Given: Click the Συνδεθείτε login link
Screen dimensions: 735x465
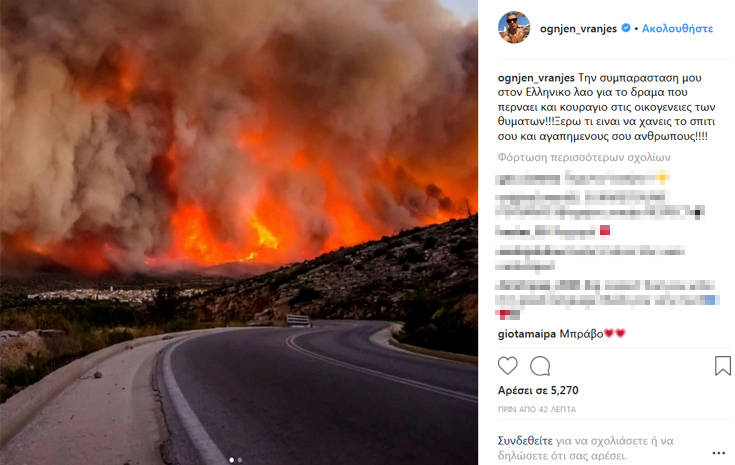Looking at the screenshot, I should click(x=525, y=441).
